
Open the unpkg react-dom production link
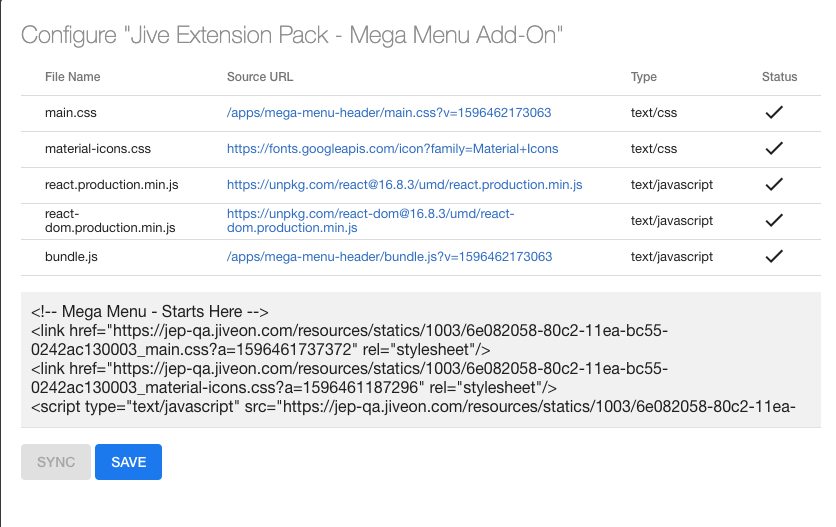pos(371,220)
